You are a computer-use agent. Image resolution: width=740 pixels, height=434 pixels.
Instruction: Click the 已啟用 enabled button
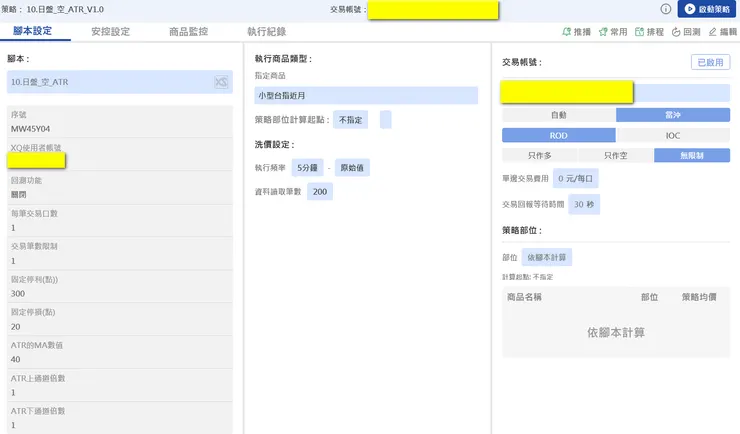(x=710, y=62)
